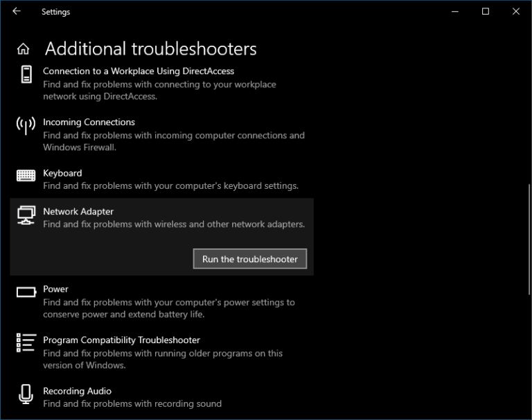The height and width of the screenshot is (420, 532).
Task: Open Program Compatibility Troubleshooter title
Action: (x=121, y=340)
